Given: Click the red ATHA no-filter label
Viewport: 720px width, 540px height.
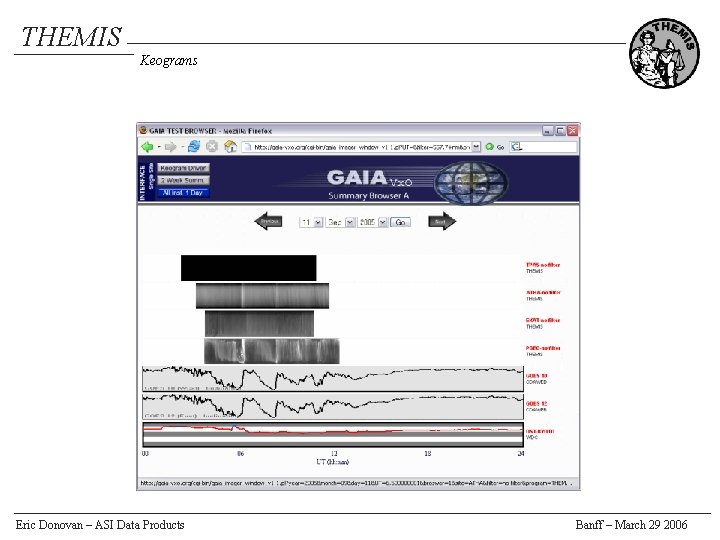Looking at the screenshot, I should click(543, 292).
